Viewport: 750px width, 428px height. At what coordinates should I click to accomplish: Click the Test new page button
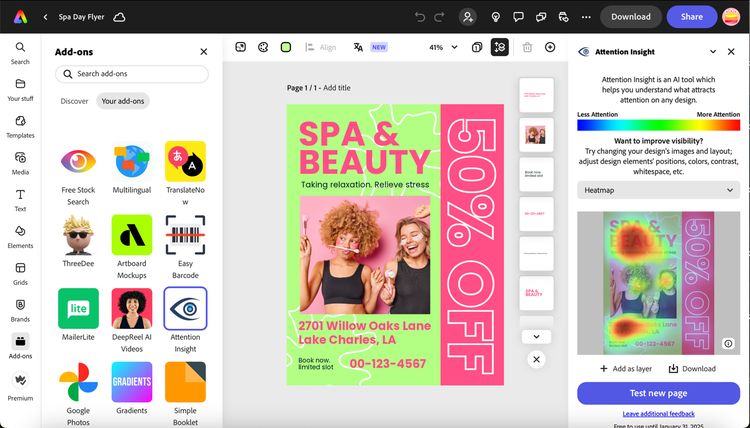[658, 393]
